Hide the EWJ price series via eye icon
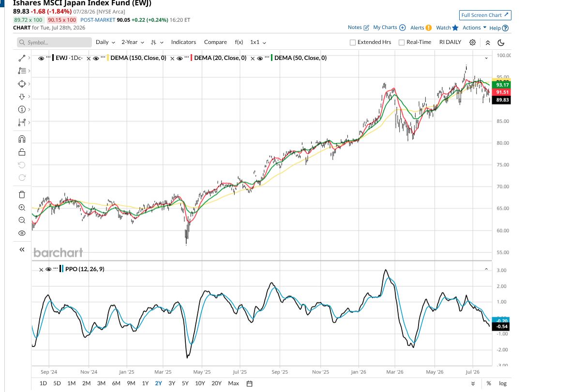 (41, 58)
